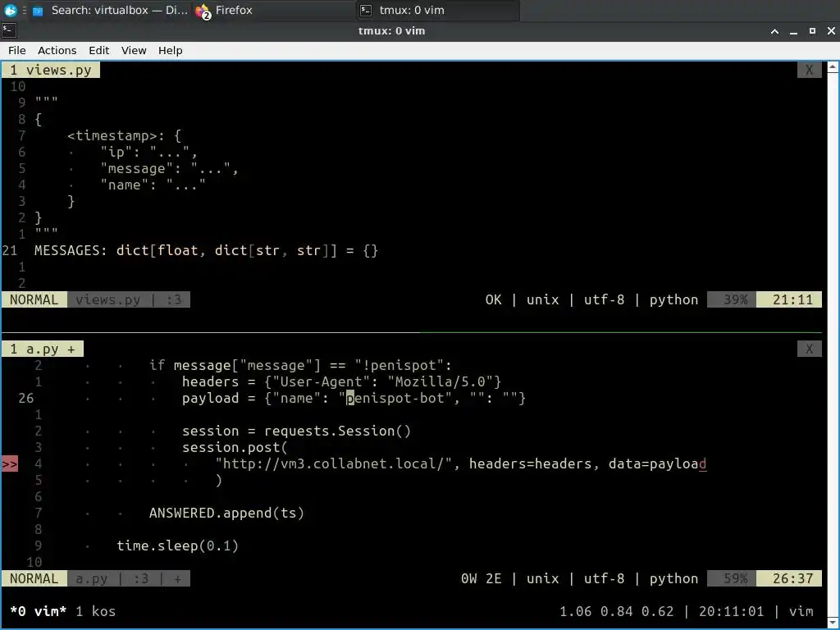Switch to the Search: virtualbox taskbar window
The width and height of the screenshot is (840, 630).
(110, 10)
